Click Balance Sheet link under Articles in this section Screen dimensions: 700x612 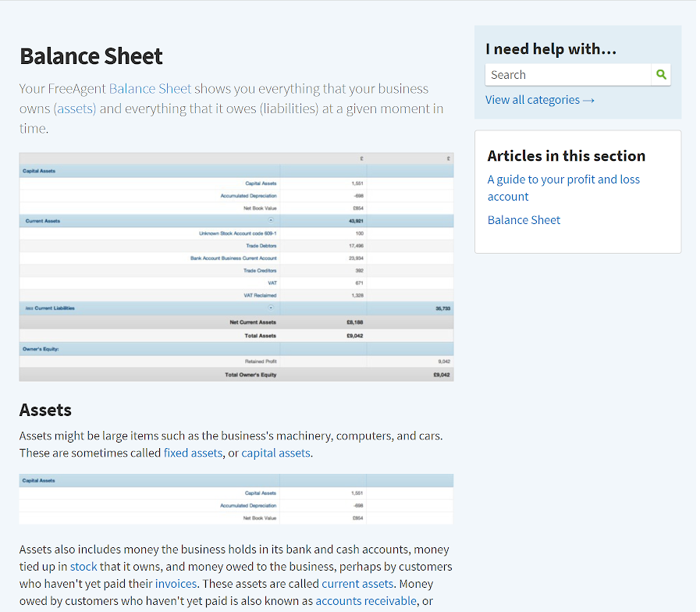[x=524, y=220]
